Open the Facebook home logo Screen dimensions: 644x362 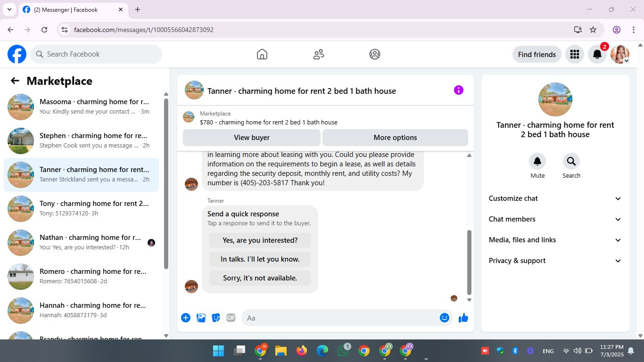(17, 54)
